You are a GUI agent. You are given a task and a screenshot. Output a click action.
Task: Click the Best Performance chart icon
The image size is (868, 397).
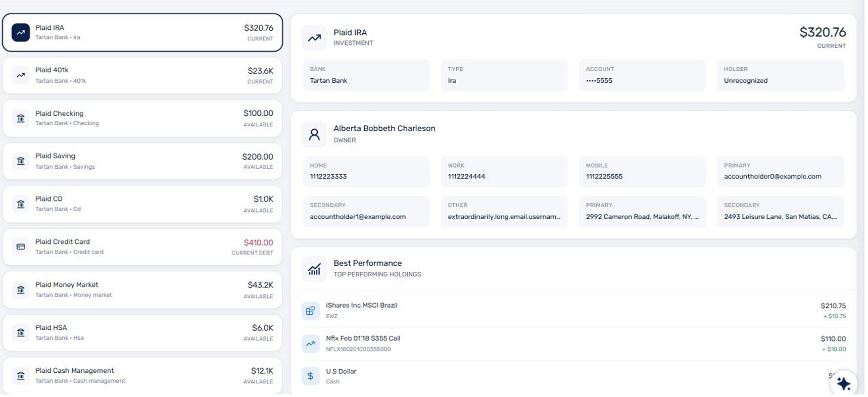(x=314, y=269)
